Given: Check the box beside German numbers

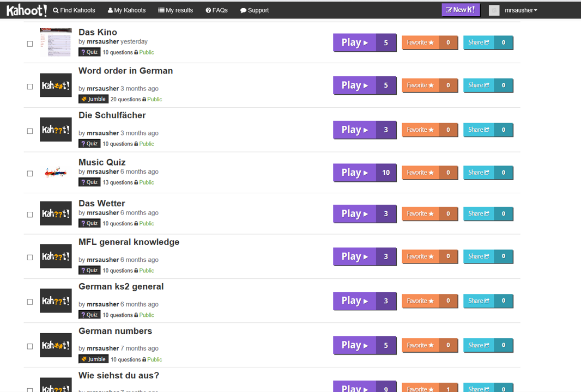Looking at the screenshot, I should (30, 346).
